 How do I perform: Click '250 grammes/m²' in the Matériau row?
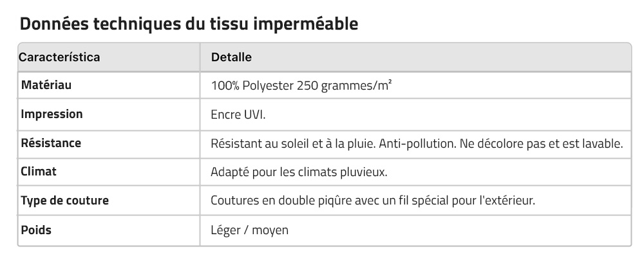tap(341, 86)
